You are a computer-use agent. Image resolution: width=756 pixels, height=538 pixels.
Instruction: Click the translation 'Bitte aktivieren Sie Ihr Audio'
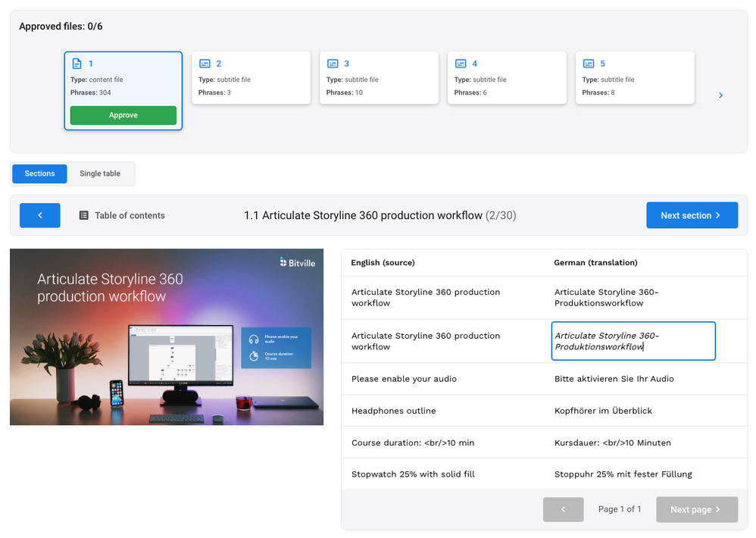[x=614, y=379]
